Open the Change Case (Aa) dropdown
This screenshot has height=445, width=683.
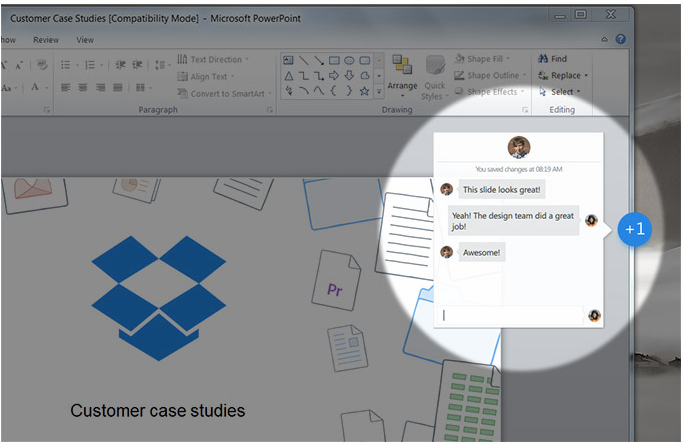tap(8, 88)
